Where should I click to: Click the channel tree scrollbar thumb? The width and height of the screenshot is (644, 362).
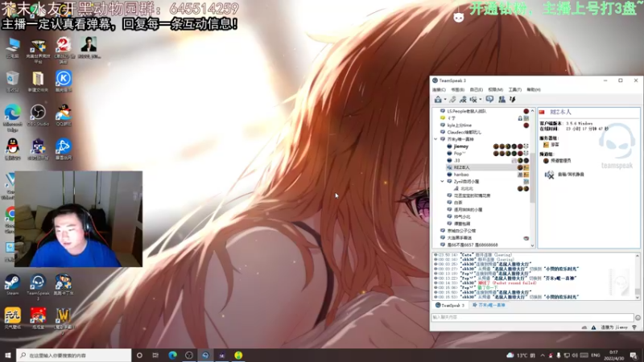point(533,178)
